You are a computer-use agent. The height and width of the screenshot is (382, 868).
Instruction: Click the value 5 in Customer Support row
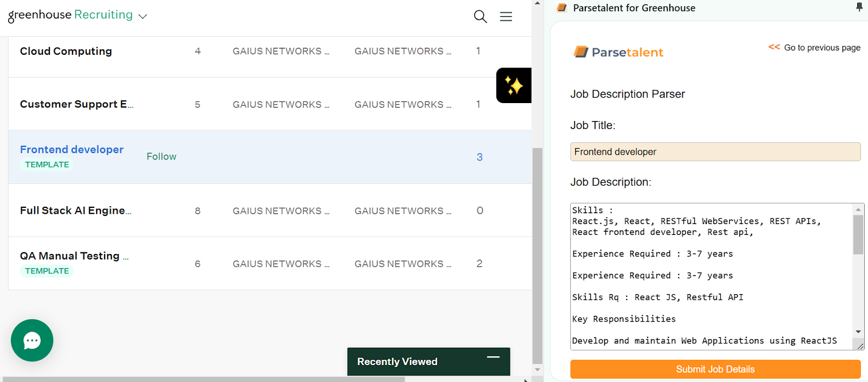pos(197,104)
